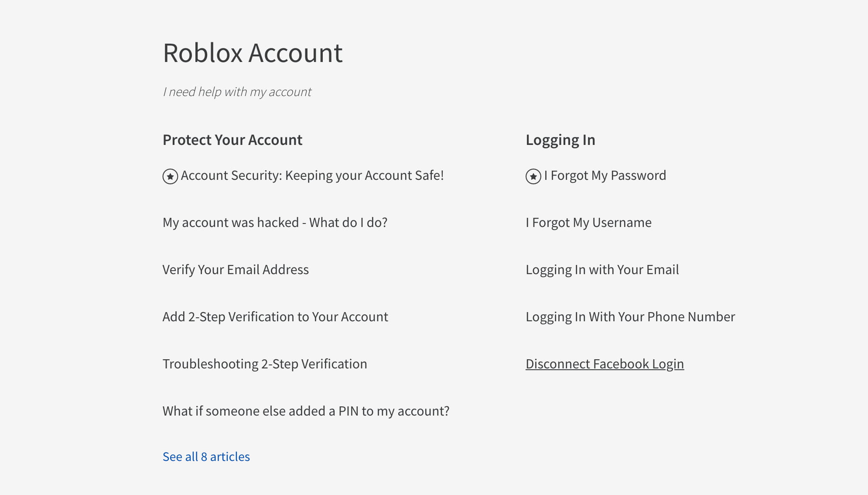The width and height of the screenshot is (868, 495).
Task: Open Logging In With Your Phone Number article
Action: tap(630, 317)
